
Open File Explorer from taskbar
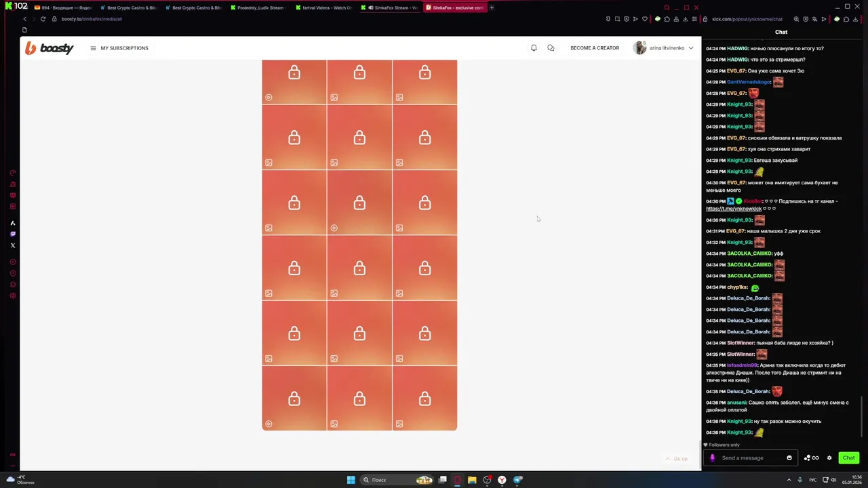point(472,480)
